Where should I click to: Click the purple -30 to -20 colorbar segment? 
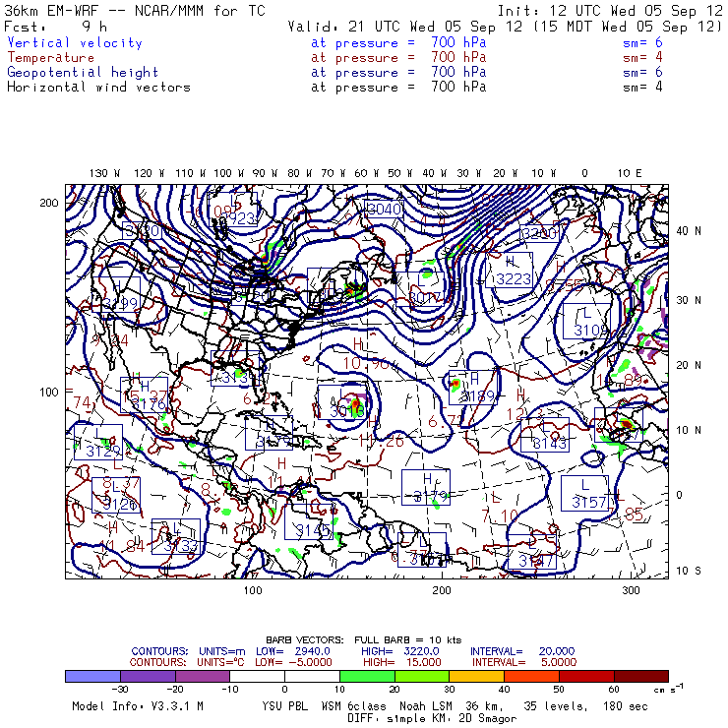tap(149, 676)
